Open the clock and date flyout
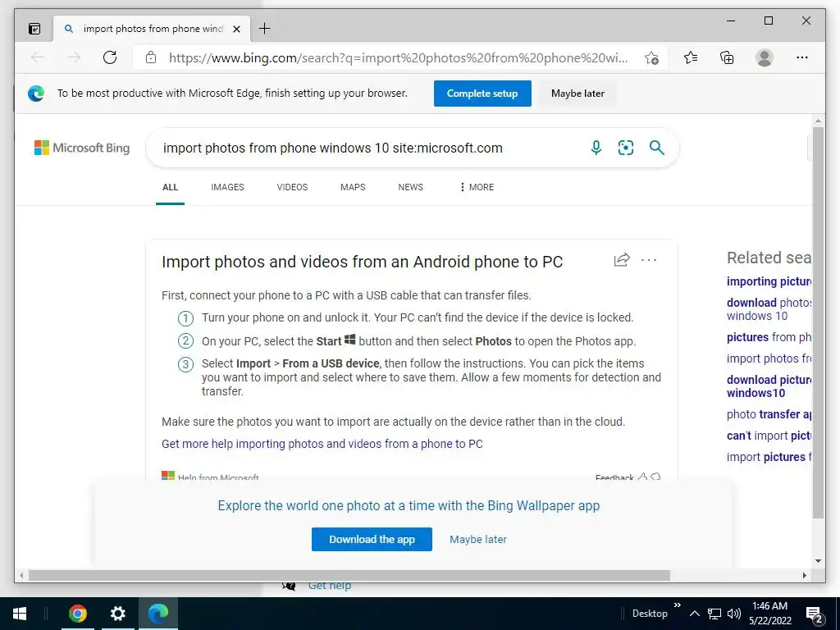The image size is (840, 630). coord(770,614)
